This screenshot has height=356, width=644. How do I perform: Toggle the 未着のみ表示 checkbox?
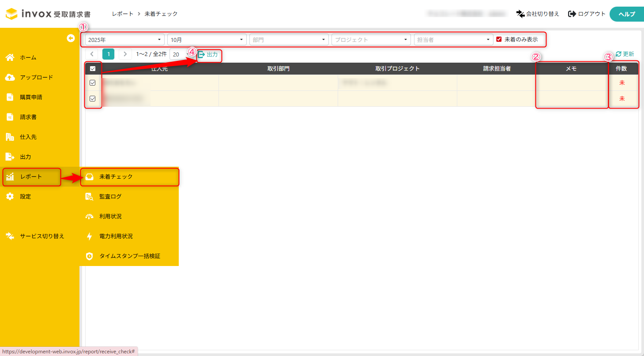pyautogui.click(x=499, y=39)
